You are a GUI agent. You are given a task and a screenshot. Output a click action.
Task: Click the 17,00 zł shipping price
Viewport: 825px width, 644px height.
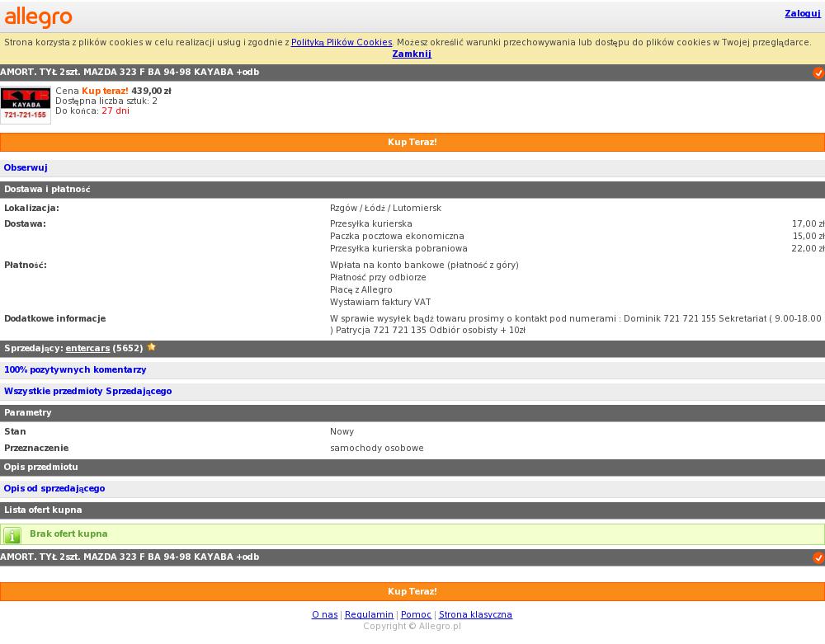(808, 224)
